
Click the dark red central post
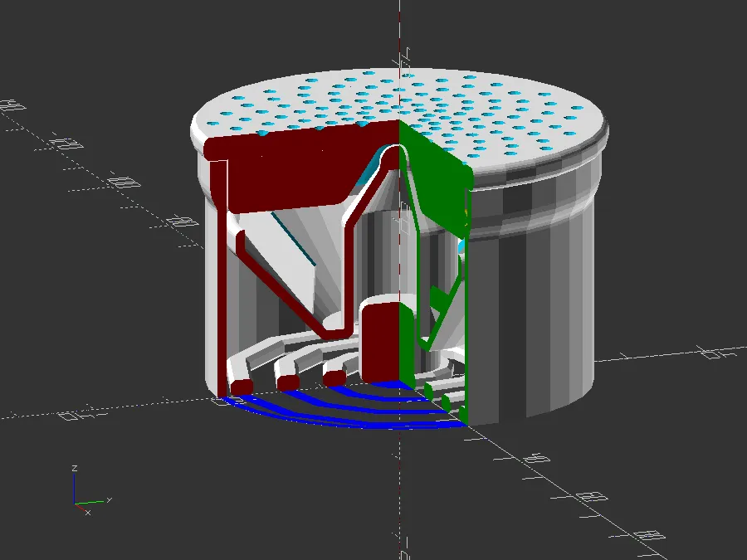click(379, 340)
